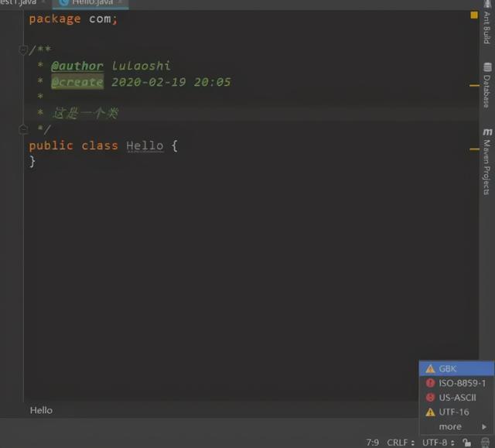The height and width of the screenshot is (448, 495).
Task: Click the Database cylinder icon
Action: [x=487, y=67]
